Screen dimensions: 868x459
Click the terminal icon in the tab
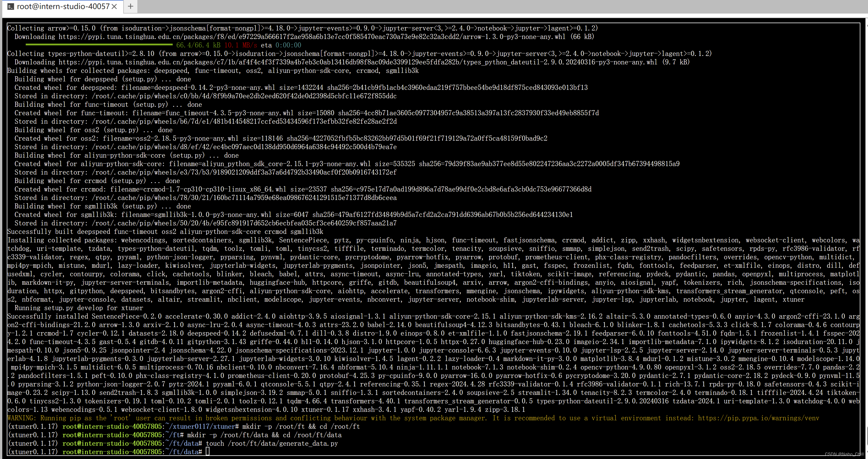(10, 6)
